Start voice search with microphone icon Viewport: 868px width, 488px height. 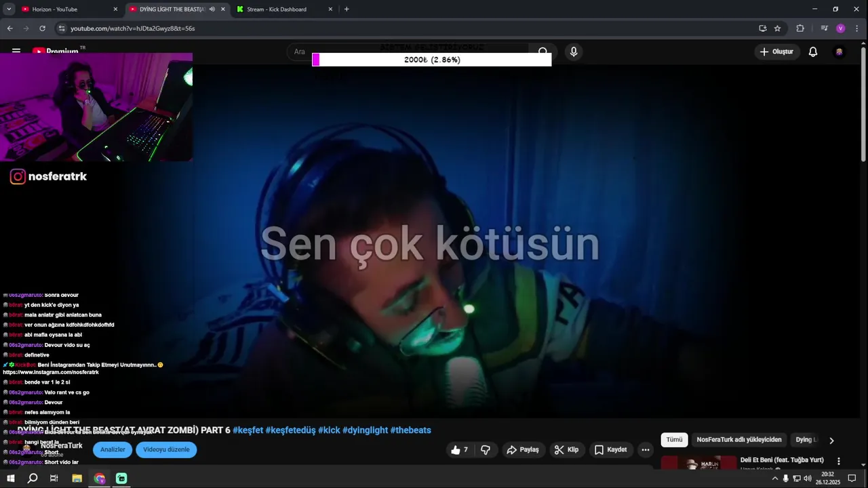(574, 52)
